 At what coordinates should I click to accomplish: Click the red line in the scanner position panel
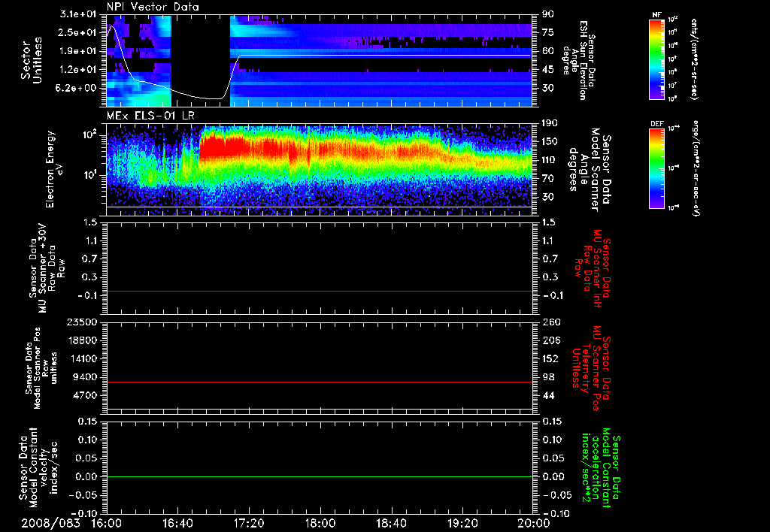320,382
